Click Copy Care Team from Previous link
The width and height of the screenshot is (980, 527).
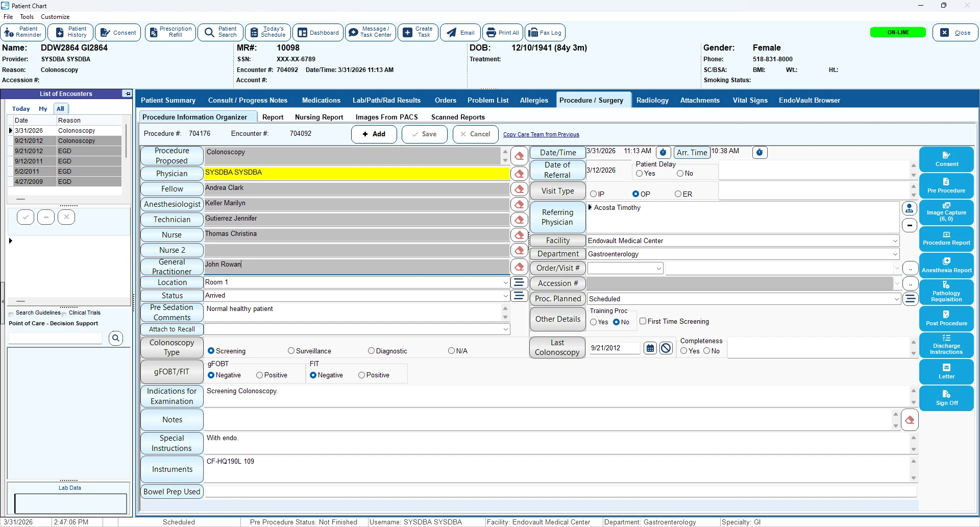541,134
